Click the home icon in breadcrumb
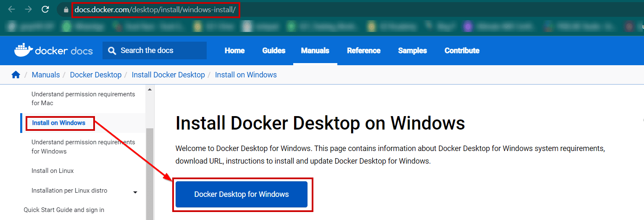 coord(16,75)
